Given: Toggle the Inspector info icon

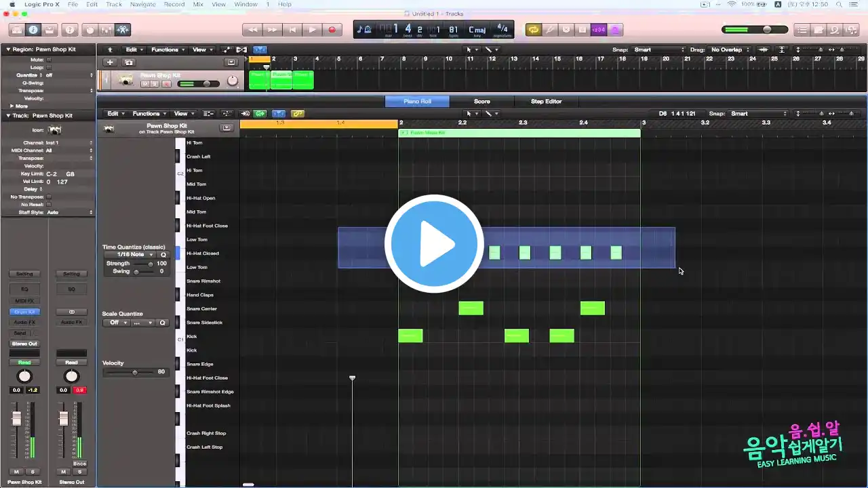Looking at the screenshot, I should pyautogui.click(x=33, y=30).
